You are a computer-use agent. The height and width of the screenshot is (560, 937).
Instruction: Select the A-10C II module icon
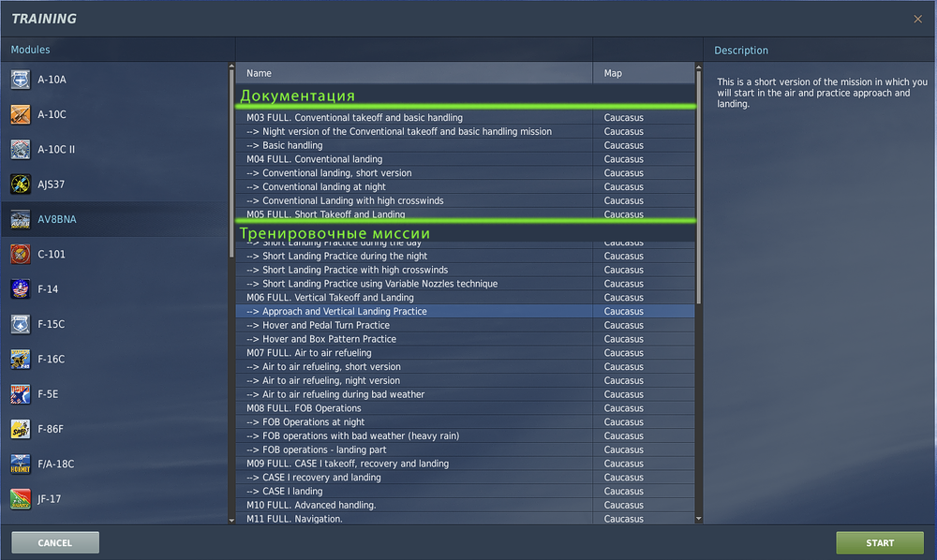coord(21,149)
